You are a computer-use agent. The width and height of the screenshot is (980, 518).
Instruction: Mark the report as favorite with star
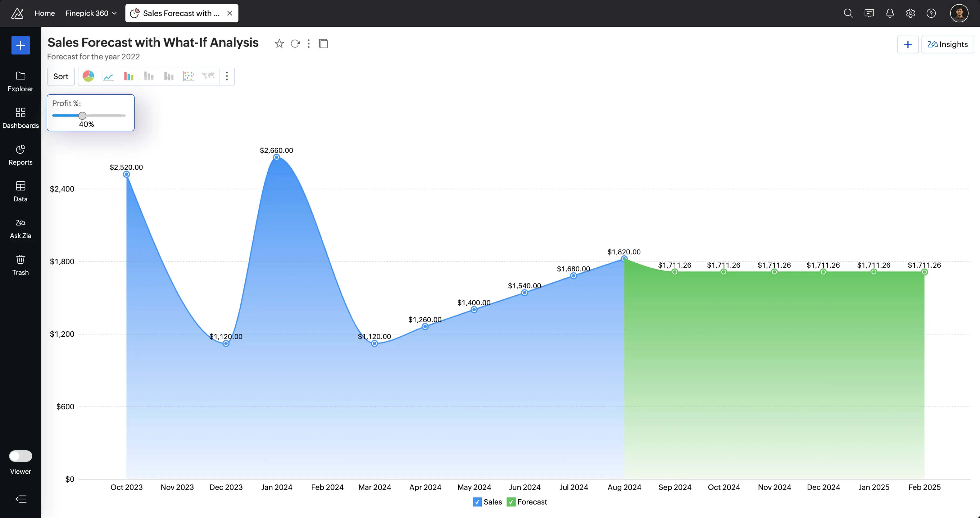click(x=279, y=44)
